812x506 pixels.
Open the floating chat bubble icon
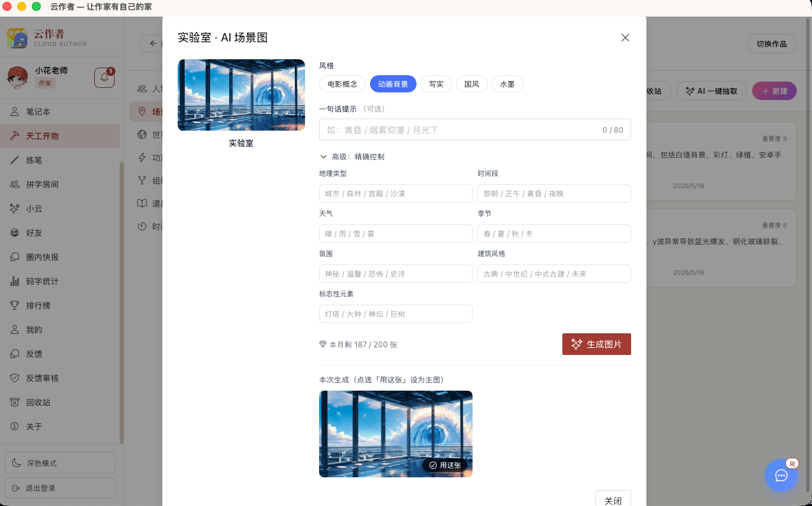[781, 475]
